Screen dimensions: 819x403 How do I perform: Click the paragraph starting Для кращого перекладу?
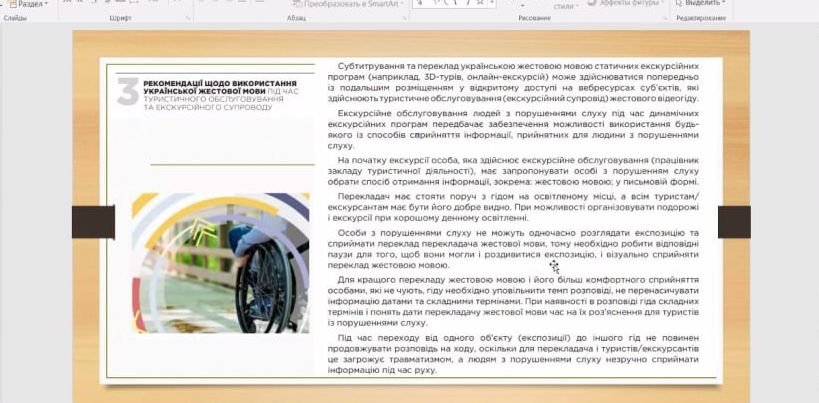(x=513, y=301)
